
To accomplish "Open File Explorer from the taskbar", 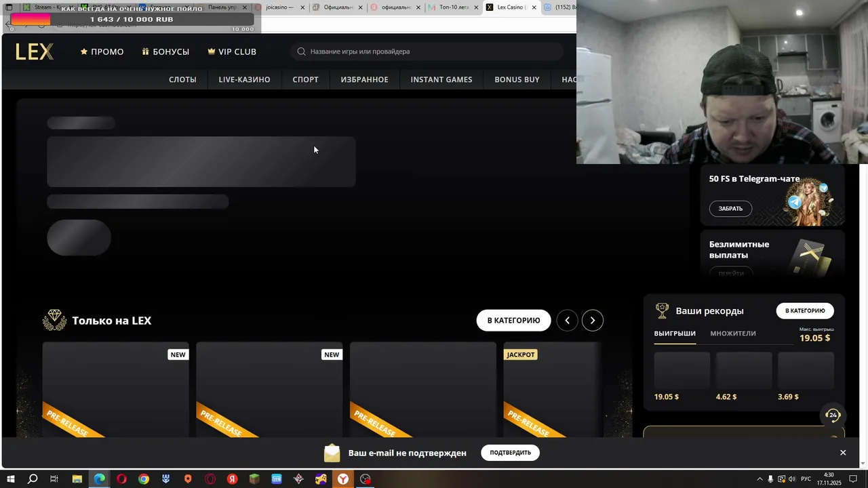I will pyautogui.click(x=77, y=479).
